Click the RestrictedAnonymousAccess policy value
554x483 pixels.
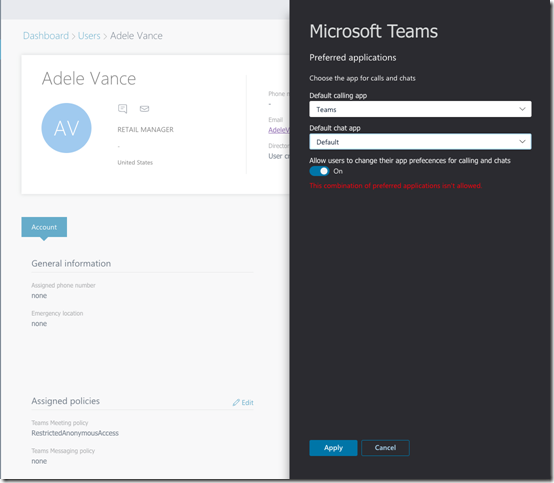pos(75,433)
